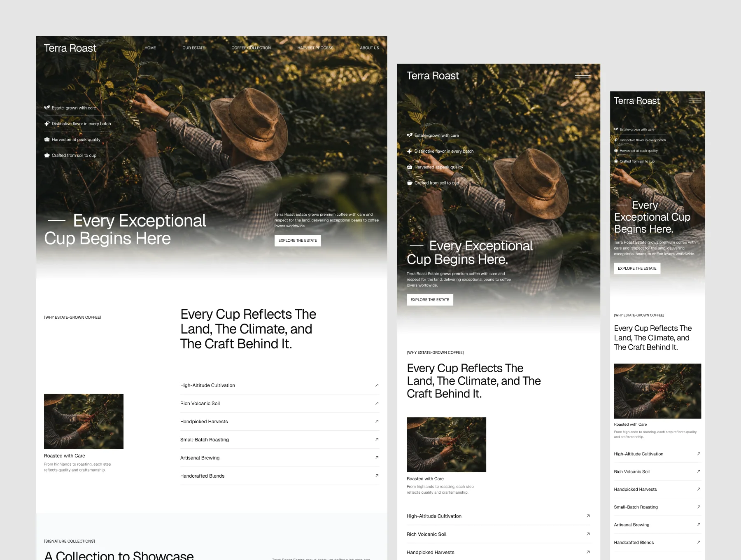Open the mobile layout hamburger menu
The image size is (741, 560).
point(695,100)
